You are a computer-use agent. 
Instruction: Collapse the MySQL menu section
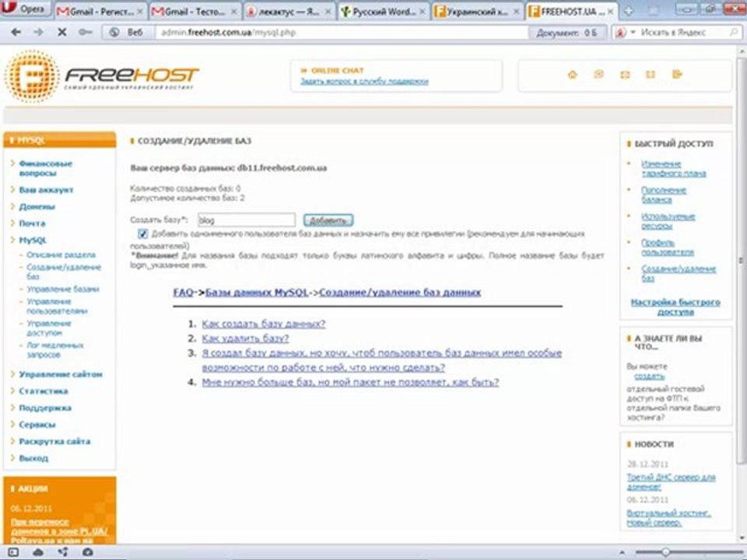point(33,240)
